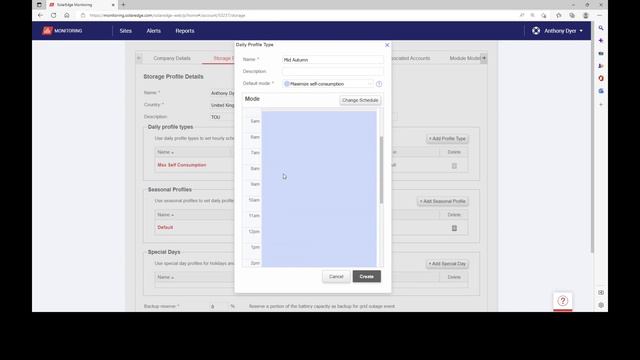Click the Default mode help info icon
This screenshot has width=640, height=360.
[x=379, y=84]
